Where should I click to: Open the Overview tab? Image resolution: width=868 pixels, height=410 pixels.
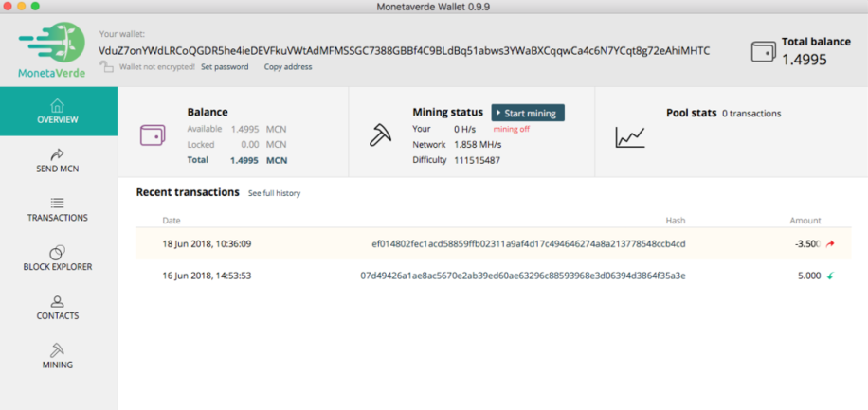point(58,111)
